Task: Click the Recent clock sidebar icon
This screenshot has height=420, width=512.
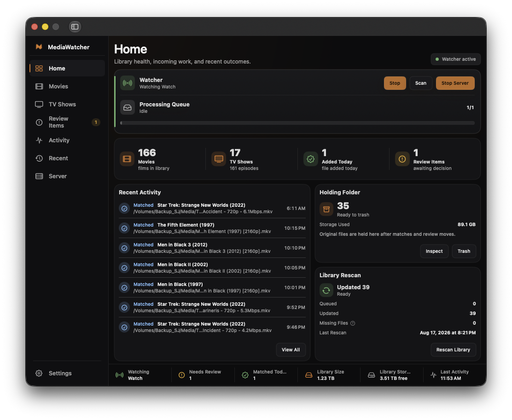Action: click(x=39, y=158)
